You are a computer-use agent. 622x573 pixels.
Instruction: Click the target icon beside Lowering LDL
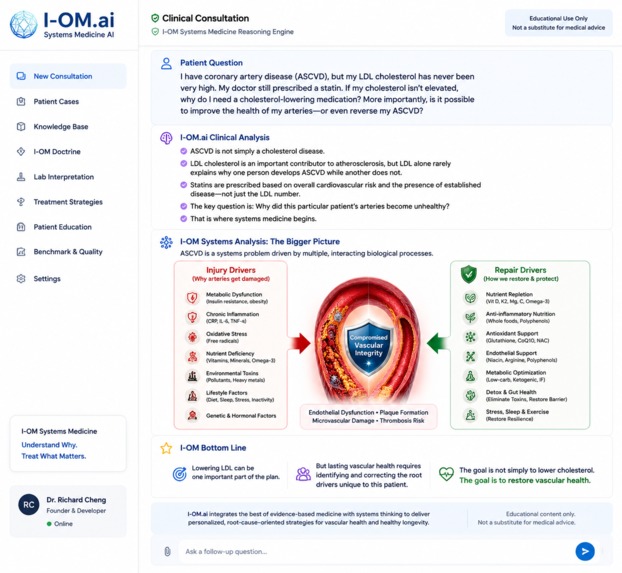point(180,474)
